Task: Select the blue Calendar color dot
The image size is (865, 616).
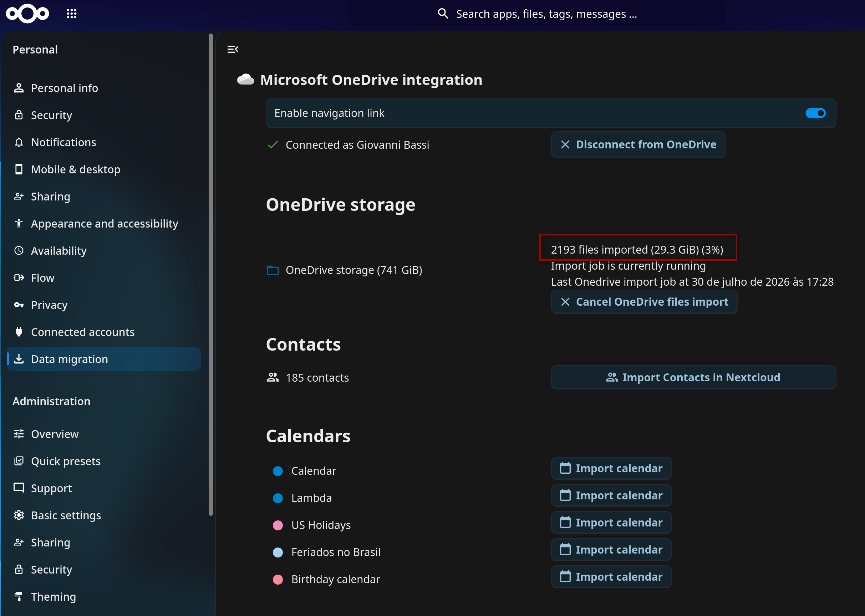Action: coord(278,471)
